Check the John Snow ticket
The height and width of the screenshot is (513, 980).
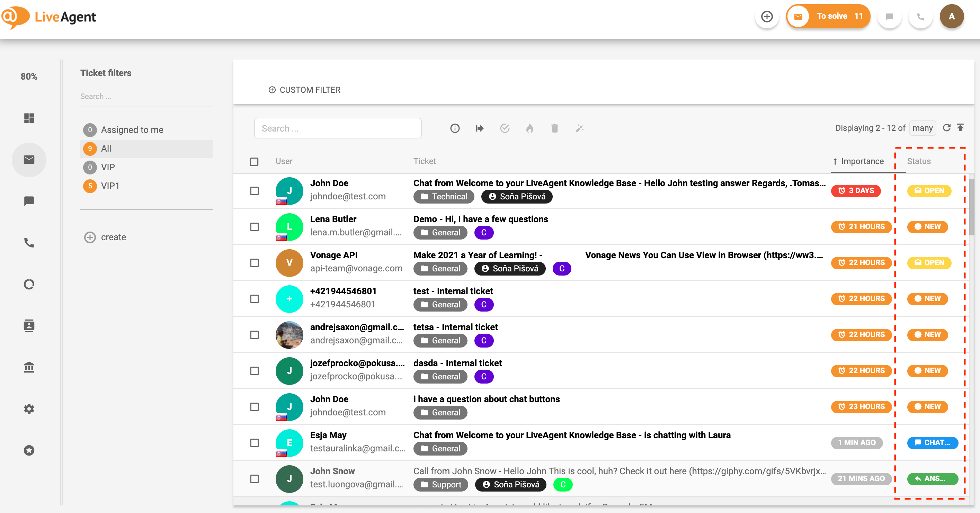(x=255, y=479)
